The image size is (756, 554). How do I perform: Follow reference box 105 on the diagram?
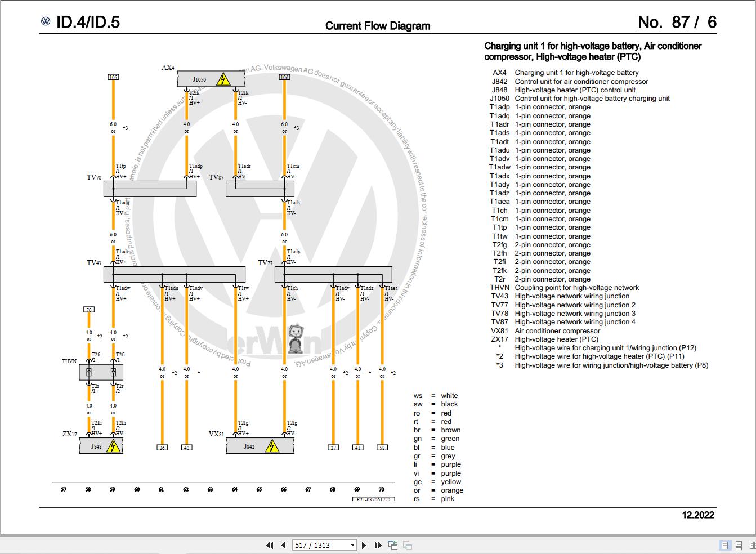[113, 77]
